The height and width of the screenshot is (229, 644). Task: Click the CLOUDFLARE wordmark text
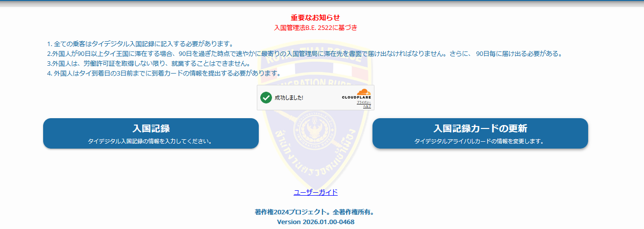click(x=356, y=98)
